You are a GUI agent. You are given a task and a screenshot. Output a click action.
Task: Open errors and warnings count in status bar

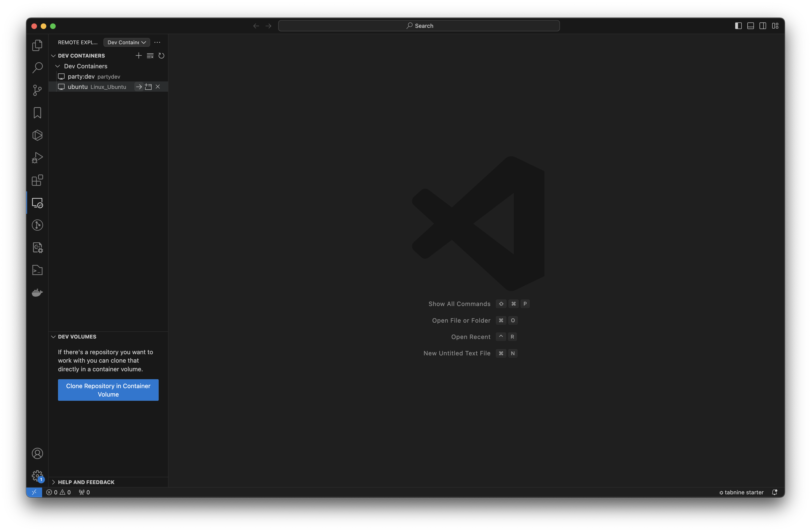pyautogui.click(x=58, y=492)
